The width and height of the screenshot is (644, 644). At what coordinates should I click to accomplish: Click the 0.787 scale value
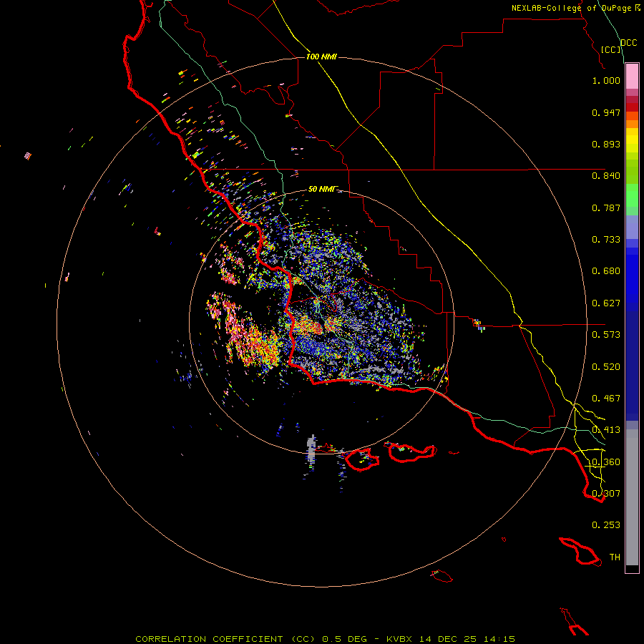pos(606,208)
